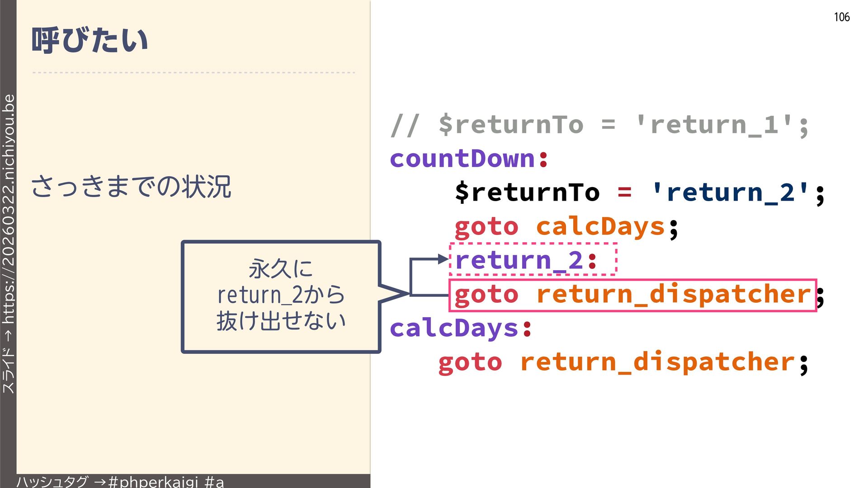This screenshot has width=868, height=488.
Task: Click the pink-boxed goto return_dispatcher line
Action: click(x=632, y=295)
